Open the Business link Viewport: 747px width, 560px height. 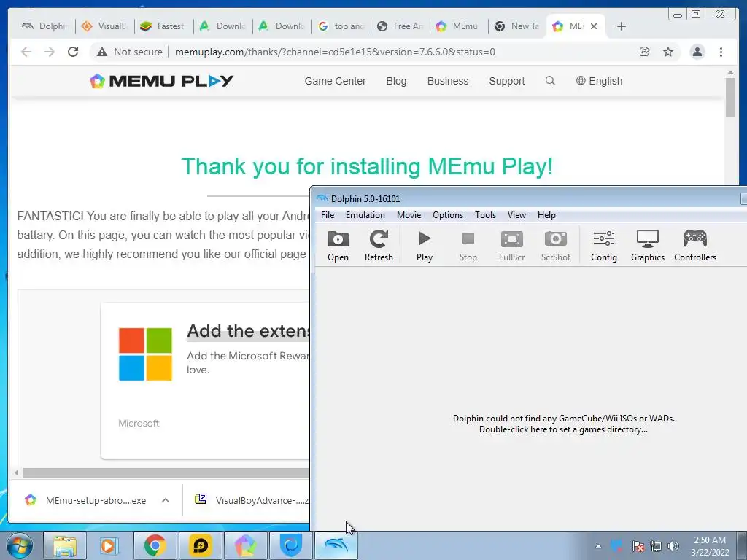point(448,81)
